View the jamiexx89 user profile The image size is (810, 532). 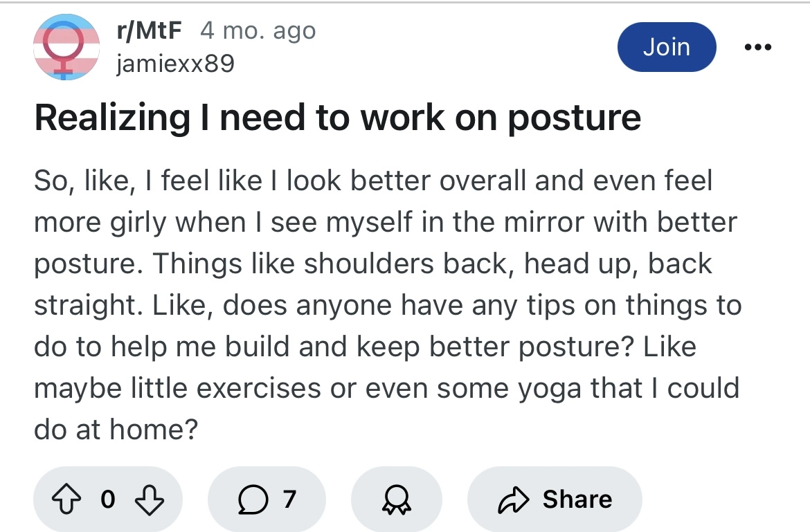point(175,64)
